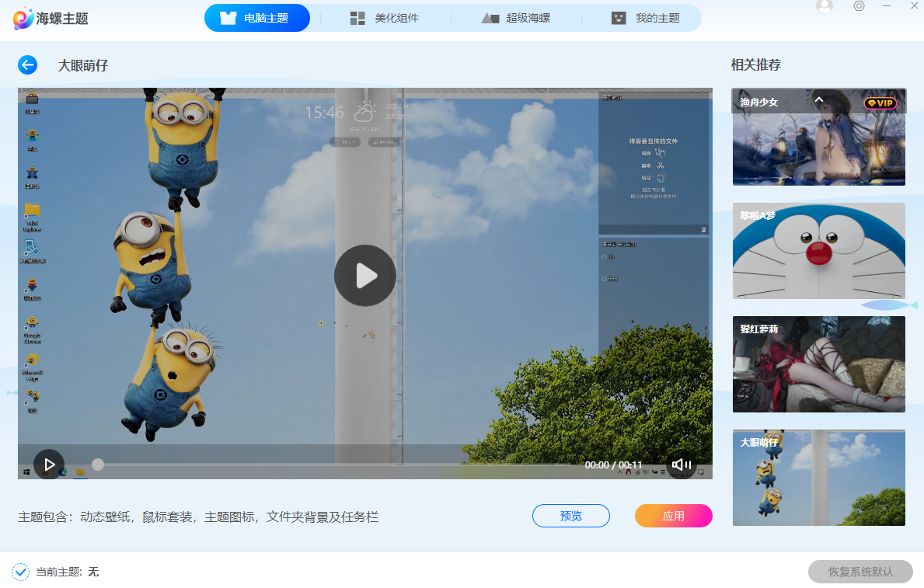
Task: Click 恢复系统默认 to restore defaults
Action: pos(861,571)
